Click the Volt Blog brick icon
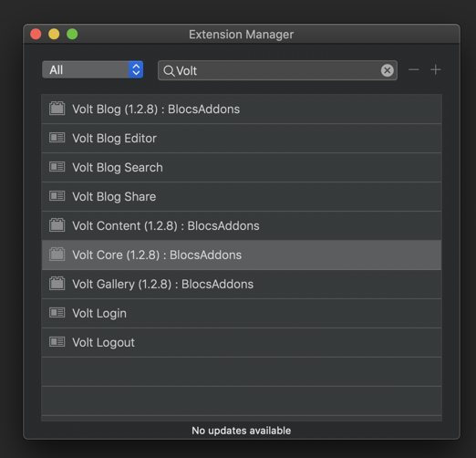The width and height of the screenshot is (476, 458). 57,109
